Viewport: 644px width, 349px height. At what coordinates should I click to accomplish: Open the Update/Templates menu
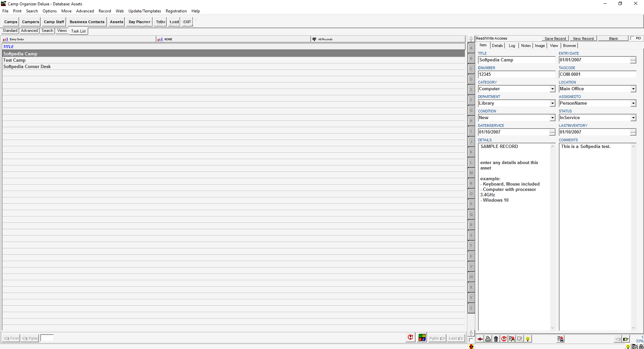(x=145, y=11)
